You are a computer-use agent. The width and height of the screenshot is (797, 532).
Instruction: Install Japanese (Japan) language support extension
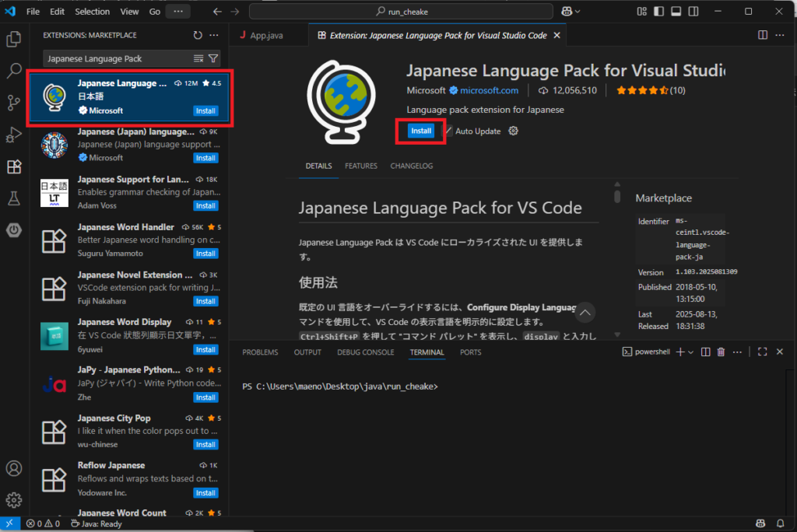pyautogui.click(x=205, y=158)
